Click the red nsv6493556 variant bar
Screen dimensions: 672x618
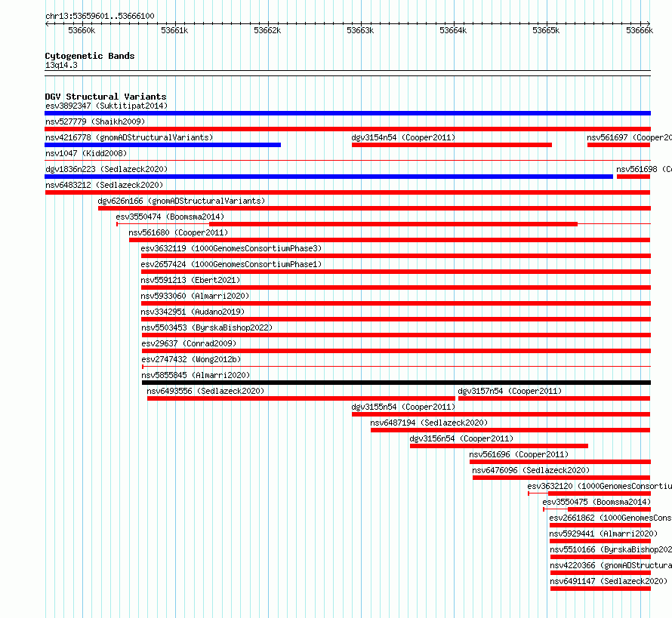301,398
